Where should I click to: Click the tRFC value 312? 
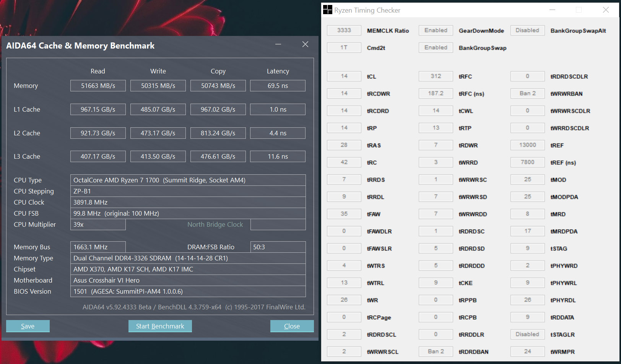tap(436, 76)
